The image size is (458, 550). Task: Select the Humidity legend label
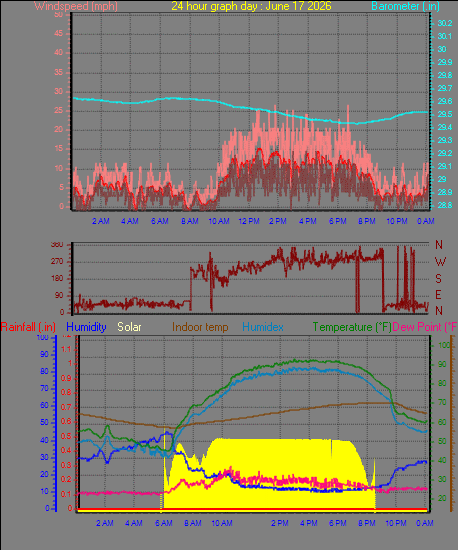point(86,327)
